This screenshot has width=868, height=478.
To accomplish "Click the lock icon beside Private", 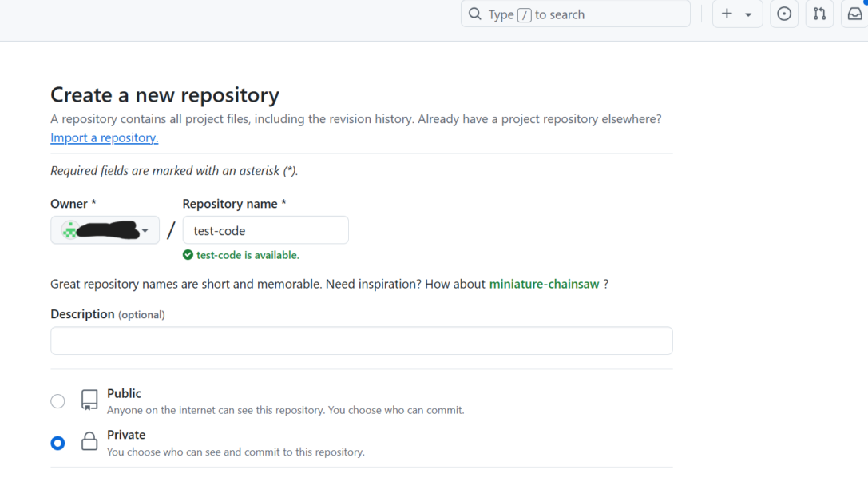I will [x=89, y=442].
